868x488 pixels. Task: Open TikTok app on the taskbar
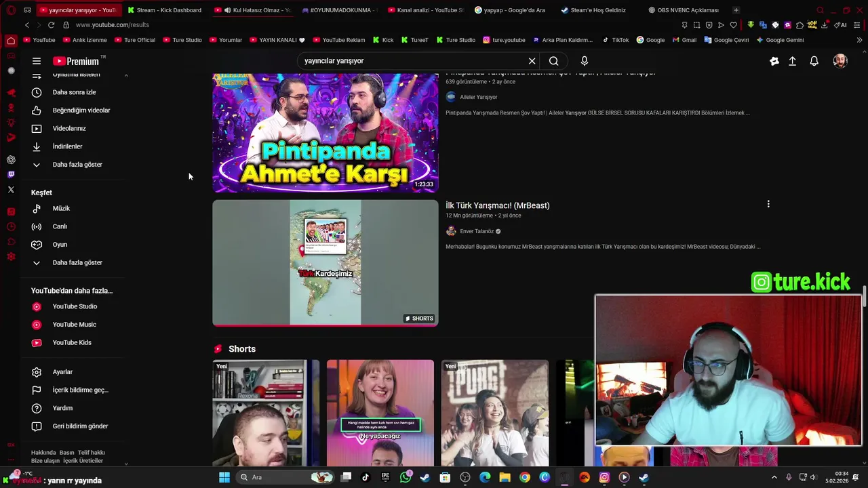[366, 477]
